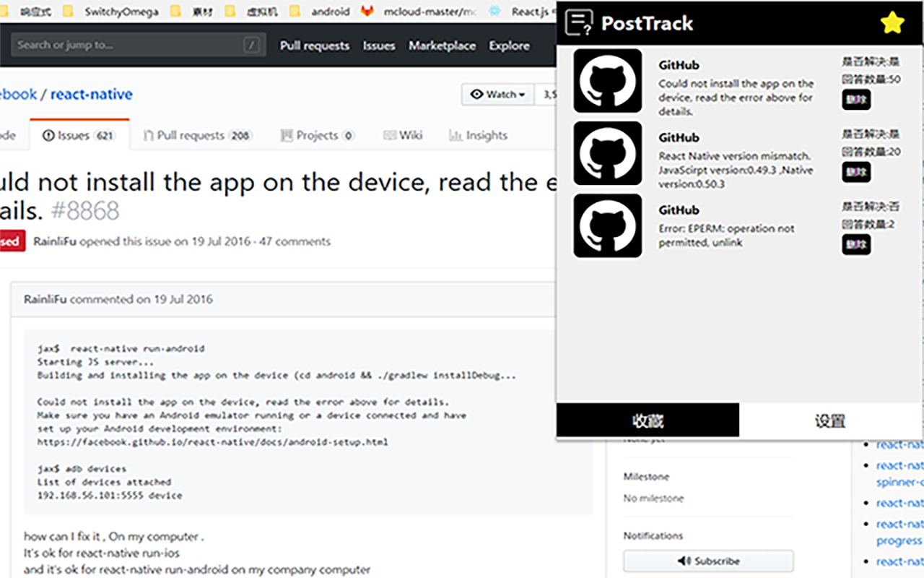Click the Wiki tab book icon
Image resolution: width=924 pixels, height=578 pixels.
pos(390,135)
